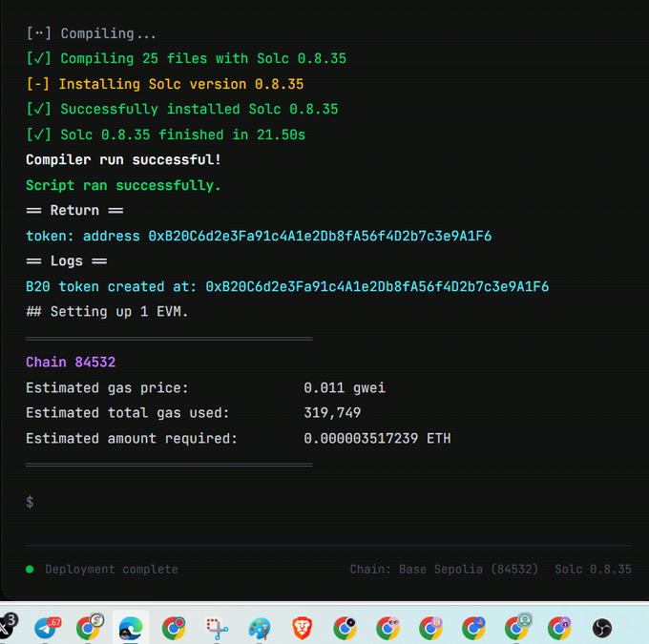
Task: Click the '0.011 gwei' gas price value
Action: [345, 387]
